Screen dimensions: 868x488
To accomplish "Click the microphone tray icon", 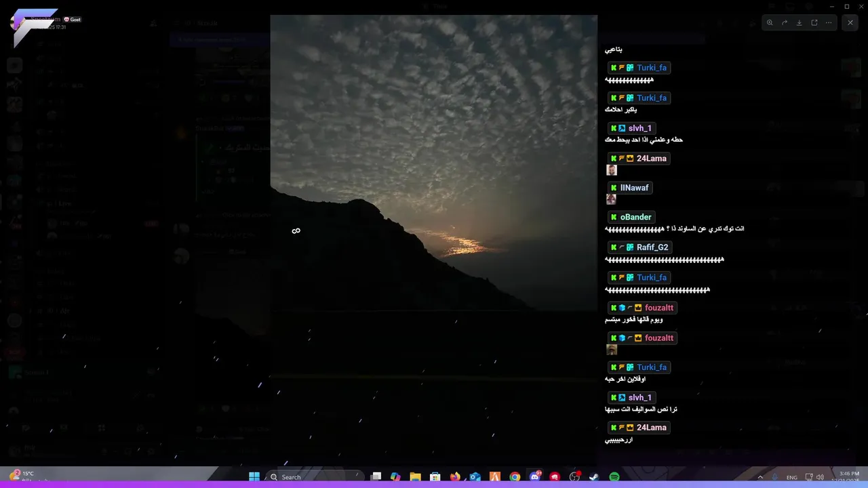I will tap(775, 477).
